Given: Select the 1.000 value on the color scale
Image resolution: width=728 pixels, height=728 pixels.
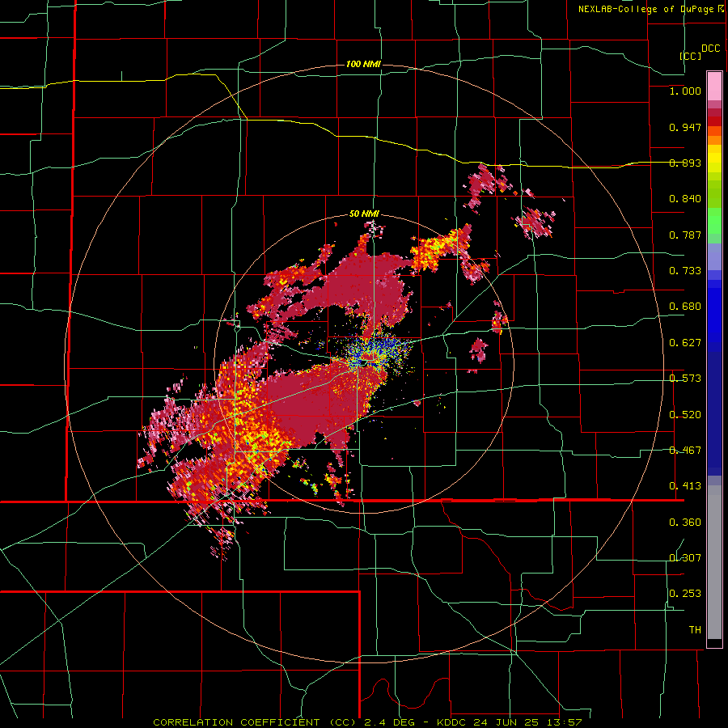Looking at the screenshot, I should pyautogui.click(x=685, y=91).
